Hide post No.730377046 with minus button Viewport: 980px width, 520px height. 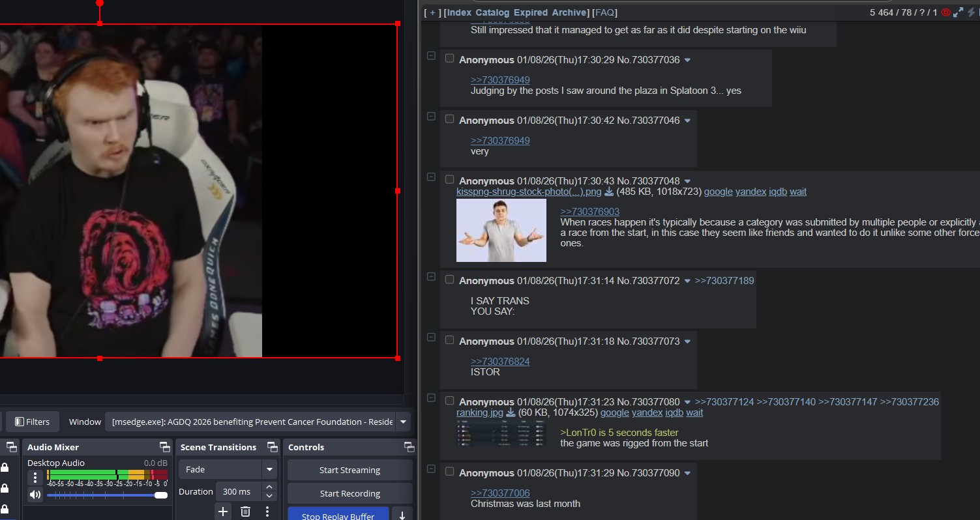click(x=431, y=117)
